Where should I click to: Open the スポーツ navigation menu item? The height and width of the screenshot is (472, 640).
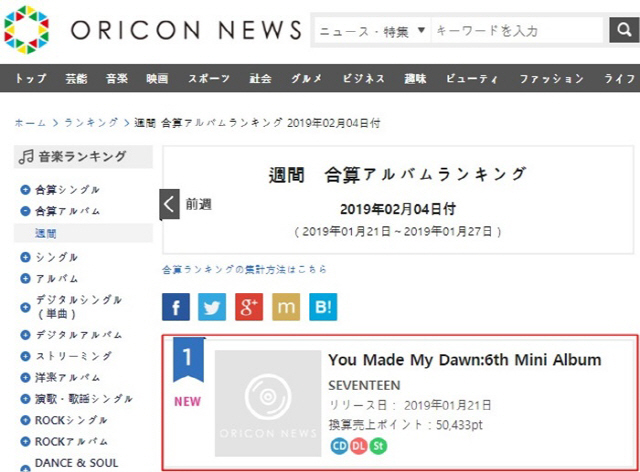pyautogui.click(x=209, y=78)
